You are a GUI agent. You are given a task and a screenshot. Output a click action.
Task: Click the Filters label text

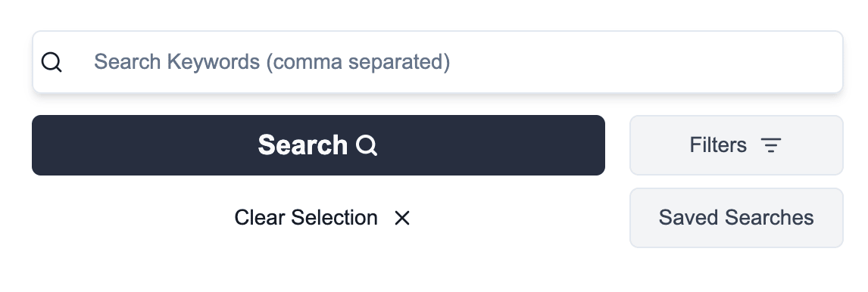pyautogui.click(x=718, y=145)
